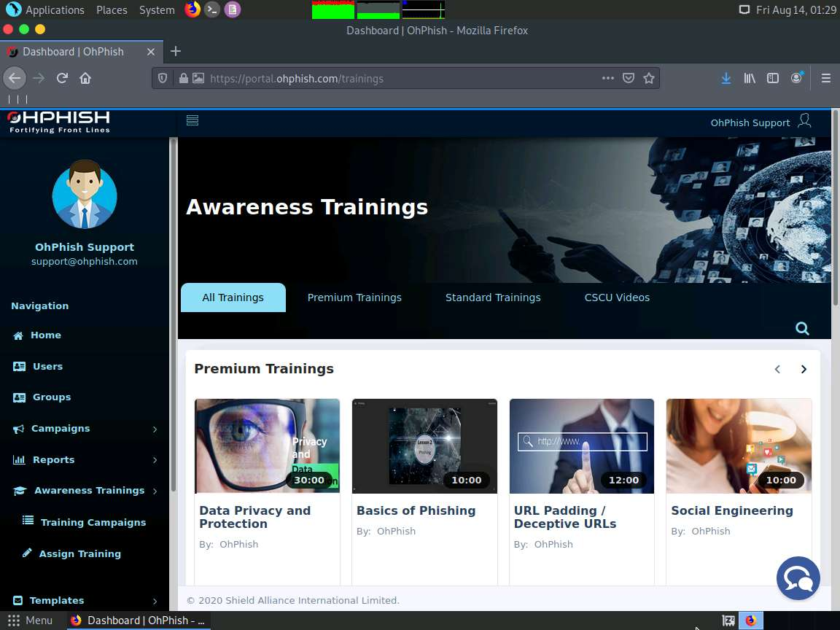Expand the Templates submenu chevron
Image resolution: width=840 pixels, height=630 pixels.
(x=155, y=602)
